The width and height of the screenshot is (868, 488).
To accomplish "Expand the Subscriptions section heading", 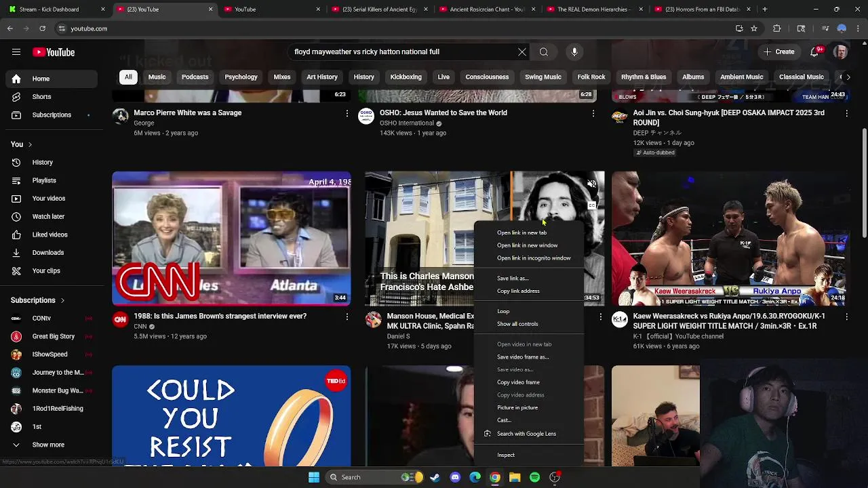I will click(38, 300).
